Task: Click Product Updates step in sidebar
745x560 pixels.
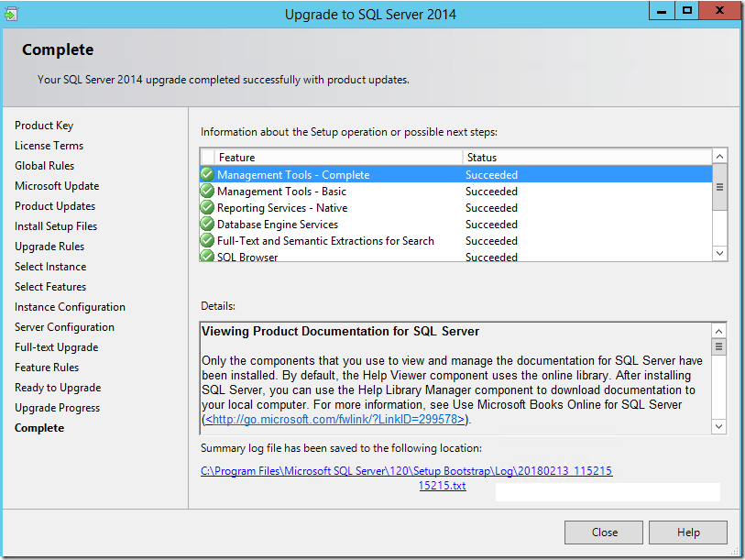Action: [55, 206]
